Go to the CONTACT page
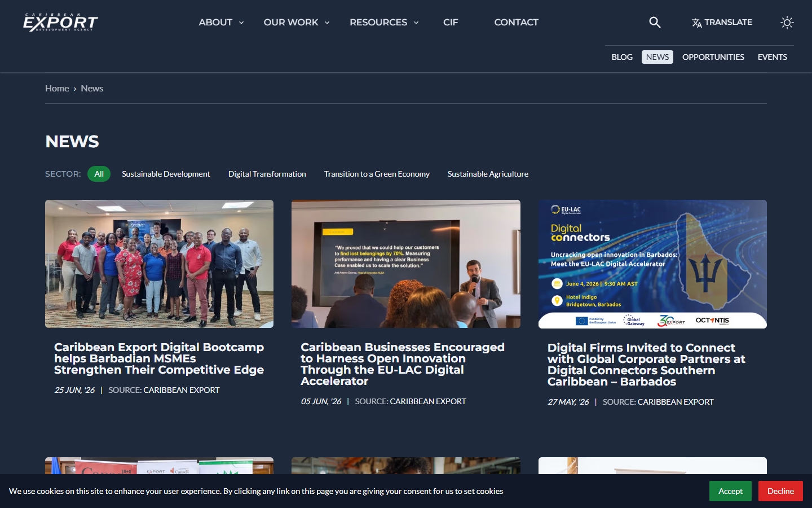This screenshot has width=812, height=508. [x=517, y=22]
